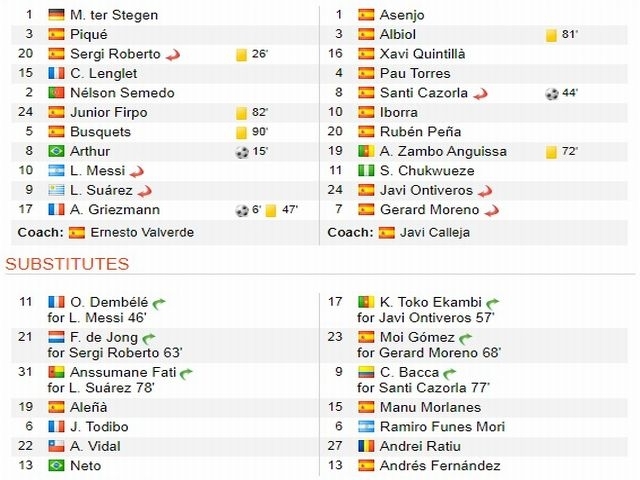This screenshot has width=640, height=480.
Task: Open player link A. Griezmann
Action: pyautogui.click(x=115, y=210)
